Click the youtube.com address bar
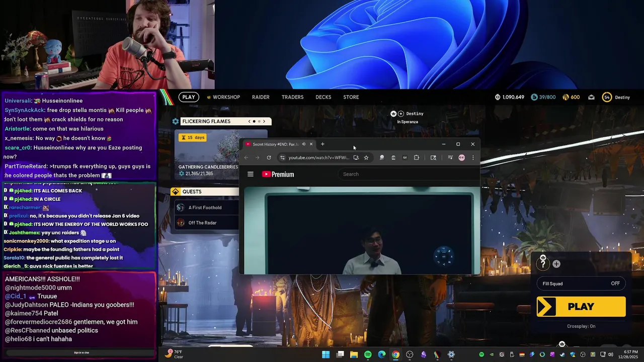This screenshot has width=644, height=362. [318, 157]
